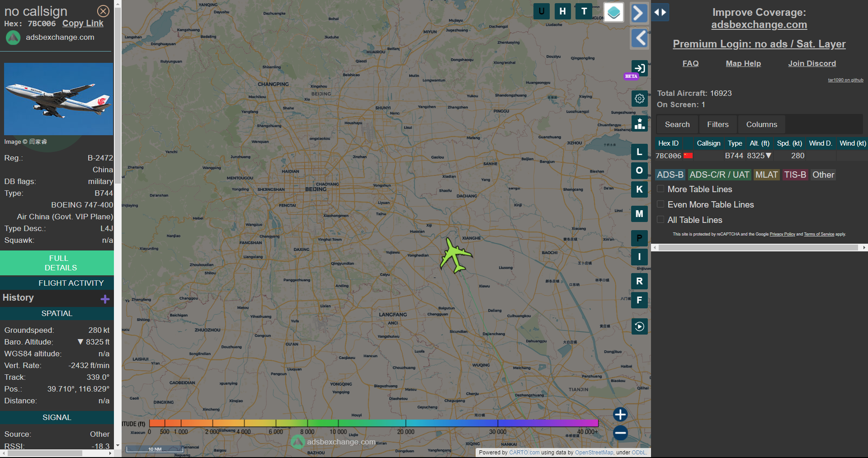Click the FULL DETAILS button
The image size is (868, 458).
point(57,263)
